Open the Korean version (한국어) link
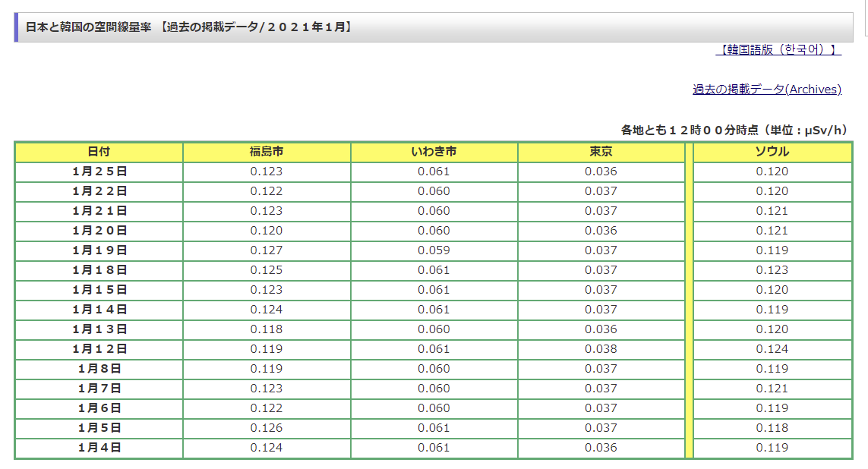The width and height of the screenshot is (868, 469). coord(778,50)
